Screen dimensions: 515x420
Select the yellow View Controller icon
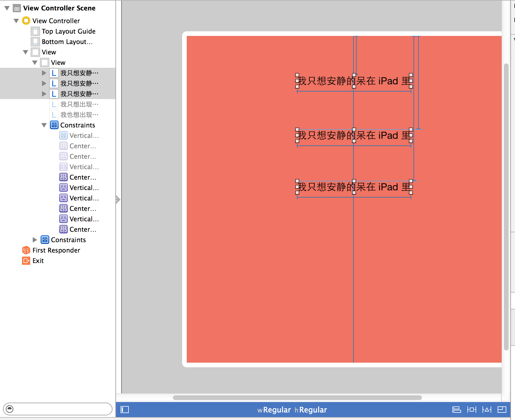(x=26, y=21)
